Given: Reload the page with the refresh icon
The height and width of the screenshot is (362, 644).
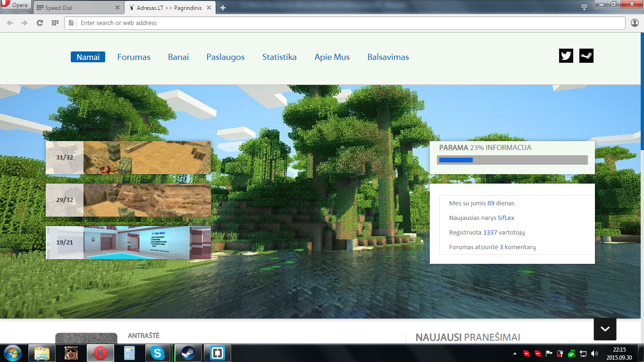Looking at the screenshot, I should tap(40, 23).
